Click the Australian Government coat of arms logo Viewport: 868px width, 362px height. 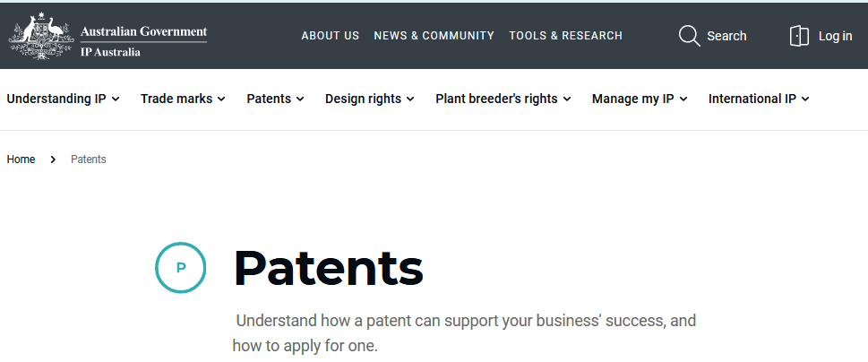(x=41, y=36)
